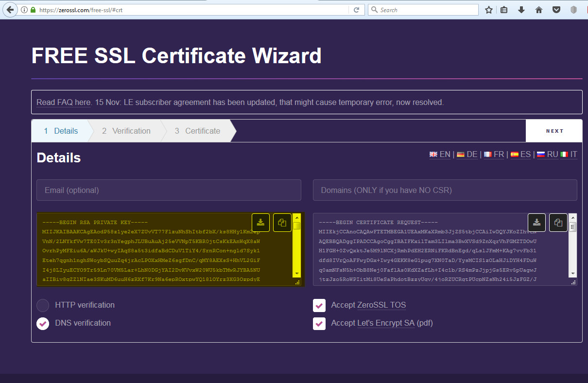The image size is (588, 383).
Task: Click the Details section heading
Action: [x=59, y=158]
